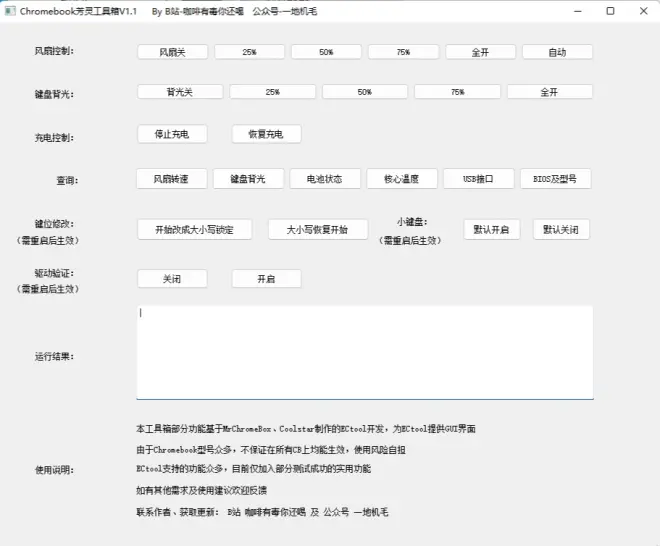The width and height of the screenshot is (660, 546).
Task: Click 大小写恢复开始 restore button
Action: pyautogui.click(x=318, y=230)
